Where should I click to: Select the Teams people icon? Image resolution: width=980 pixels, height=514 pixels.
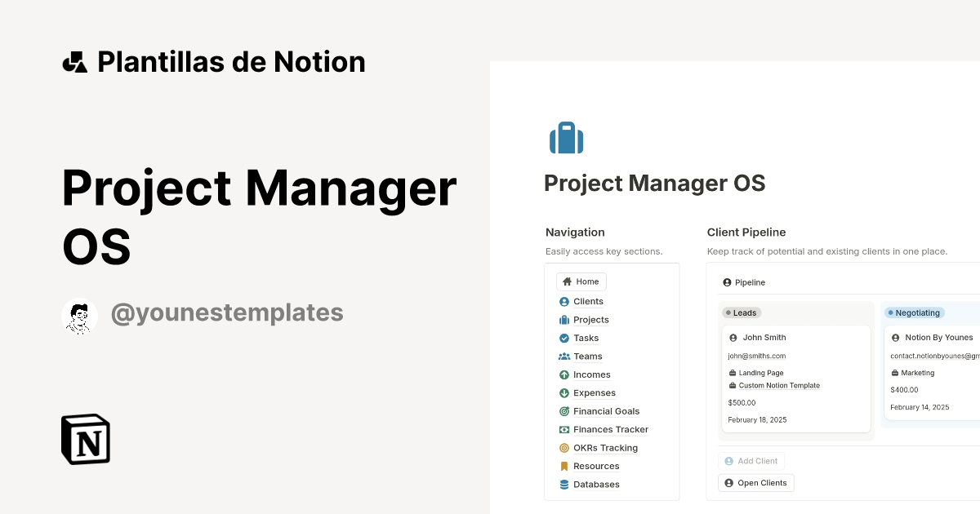pyautogui.click(x=563, y=356)
